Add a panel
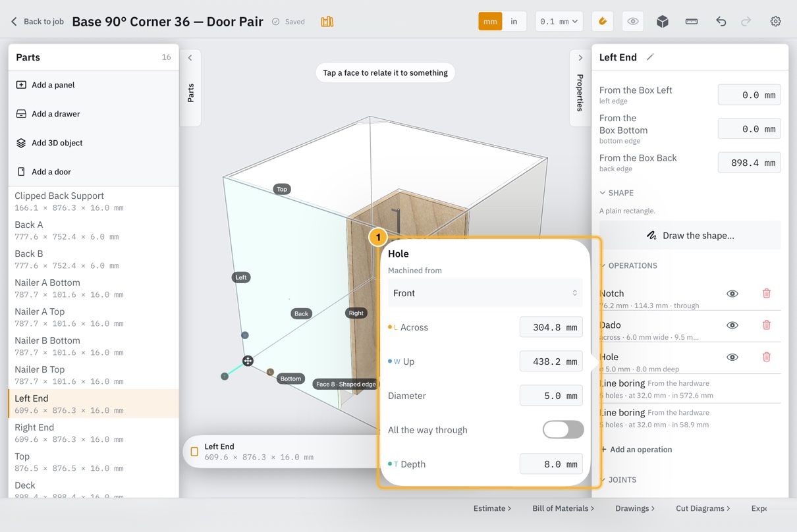Image resolution: width=797 pixels, height=532 pixels. tap(94, 85)
